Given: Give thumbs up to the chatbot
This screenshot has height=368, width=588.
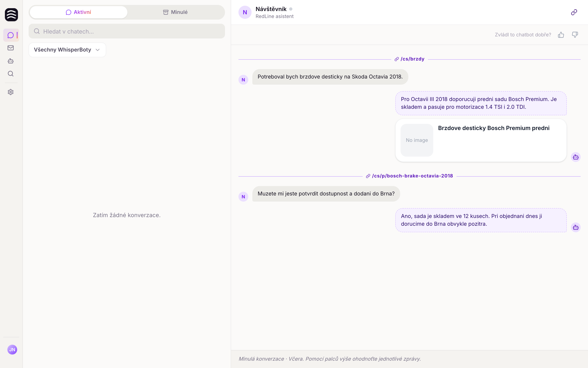Looking at the screenshot, I should pos(561,35).
